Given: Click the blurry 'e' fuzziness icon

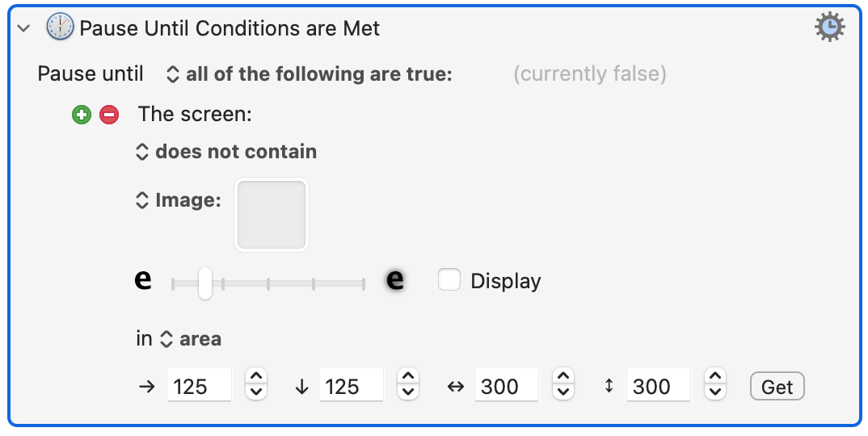Looking at the screenshot, I should click(394, 279).
